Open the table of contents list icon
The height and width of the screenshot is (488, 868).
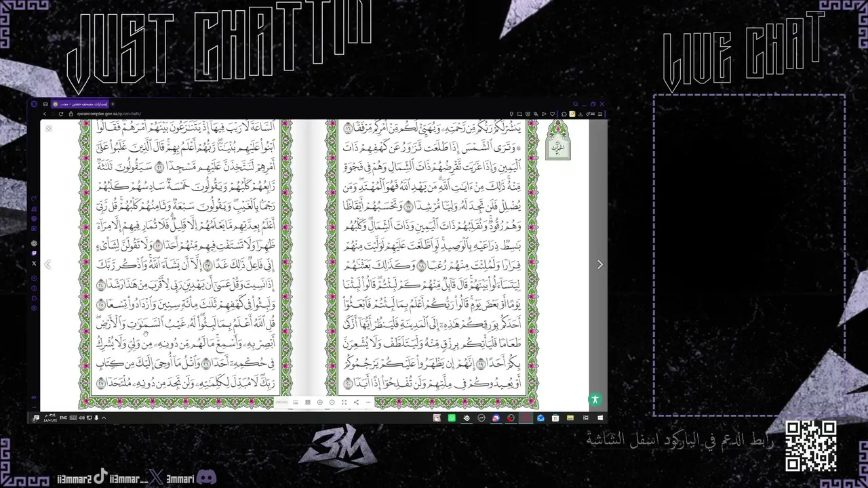pos(295,403)
